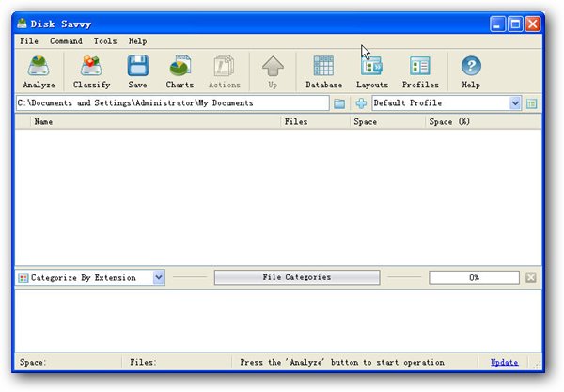This screenshot has width=564, height=392.
Task: Minimize the Disk Savvy window
Action: click(x=497, y=24)
